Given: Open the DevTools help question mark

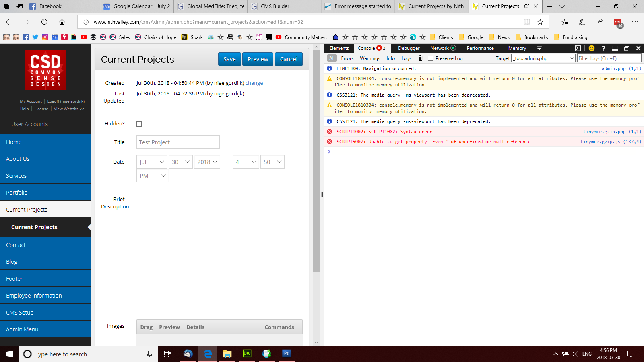Looking at the screenshot, I should 603,48.
